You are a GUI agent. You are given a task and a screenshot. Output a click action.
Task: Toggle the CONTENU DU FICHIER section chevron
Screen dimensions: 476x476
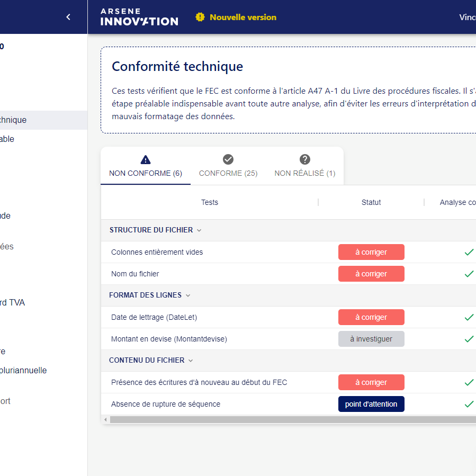[191, 361]
